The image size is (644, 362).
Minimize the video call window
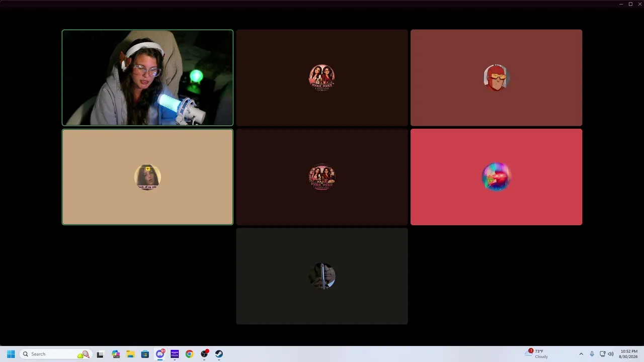(621, 4)
